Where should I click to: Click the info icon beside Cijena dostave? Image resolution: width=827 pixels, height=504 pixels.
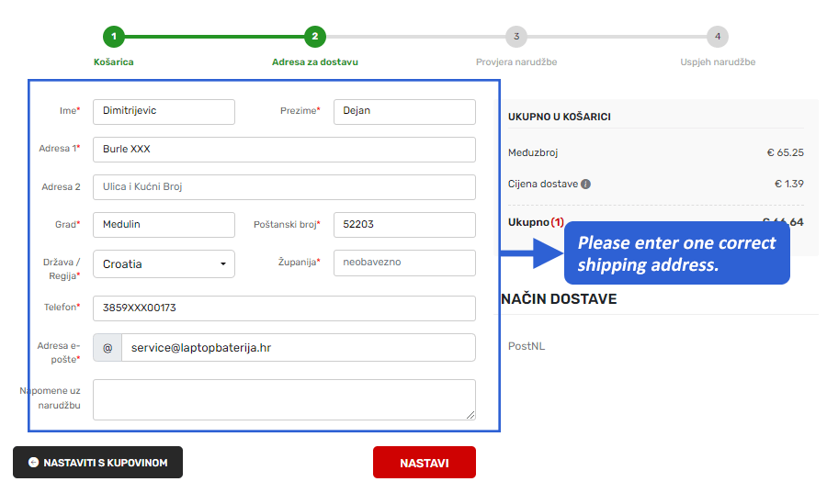click(586, 184)
